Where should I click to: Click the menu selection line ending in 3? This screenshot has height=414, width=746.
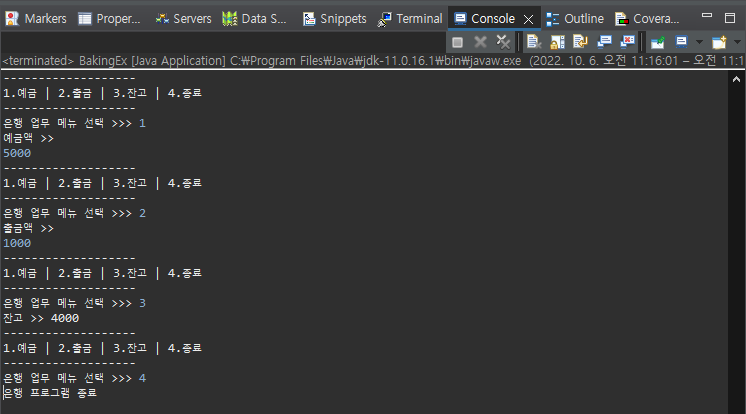point(75,303)
